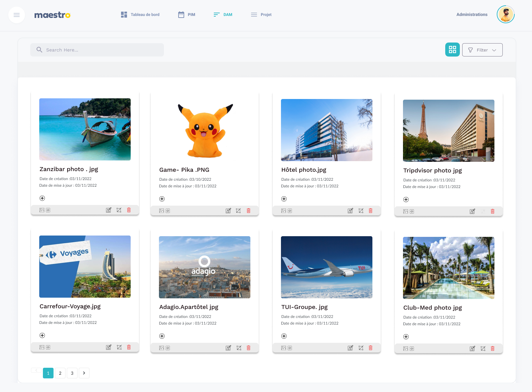The image size is (532, 392).
Task: Expand plus details on Zanzibar photo
Action: (42, 198)
